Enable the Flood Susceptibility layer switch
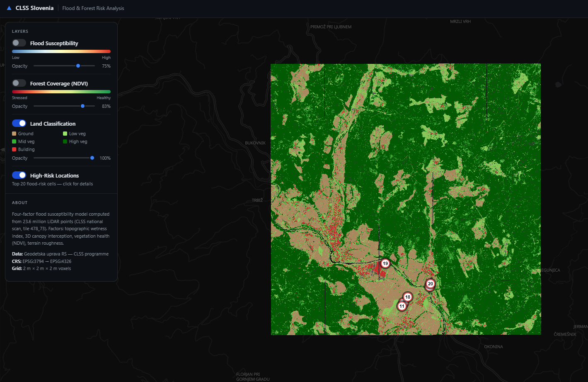The height and width of the screenshot is (382, 588). 19,43
